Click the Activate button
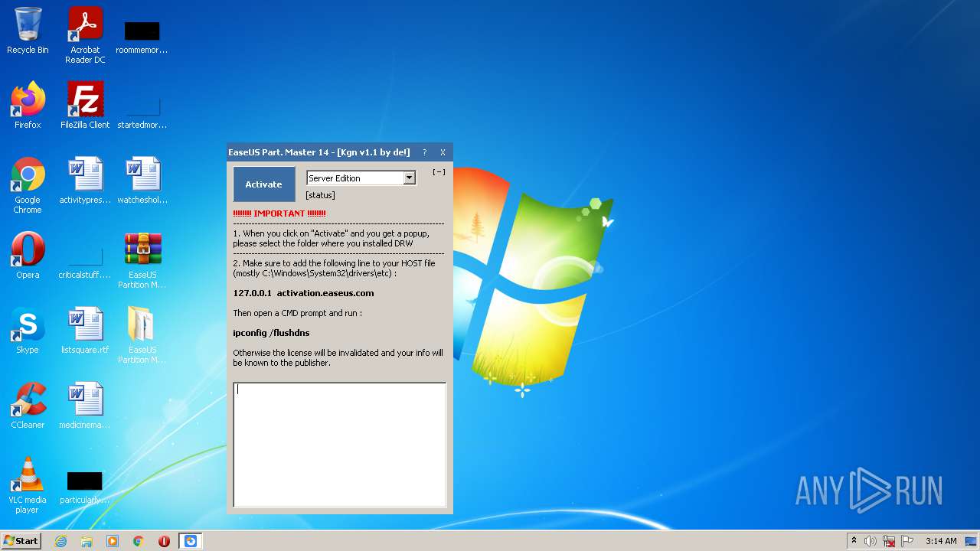This screenshot has height=551, width=980. (263, 184)
